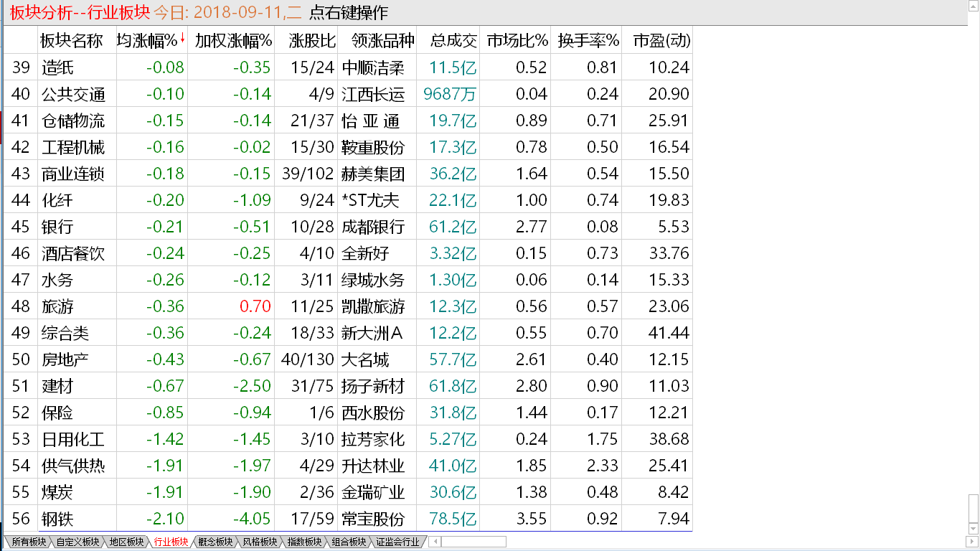Select the 公共交通 sector row
Image resolution: width=980 pixels, height=551 pixels.
(x=348, y=94)
